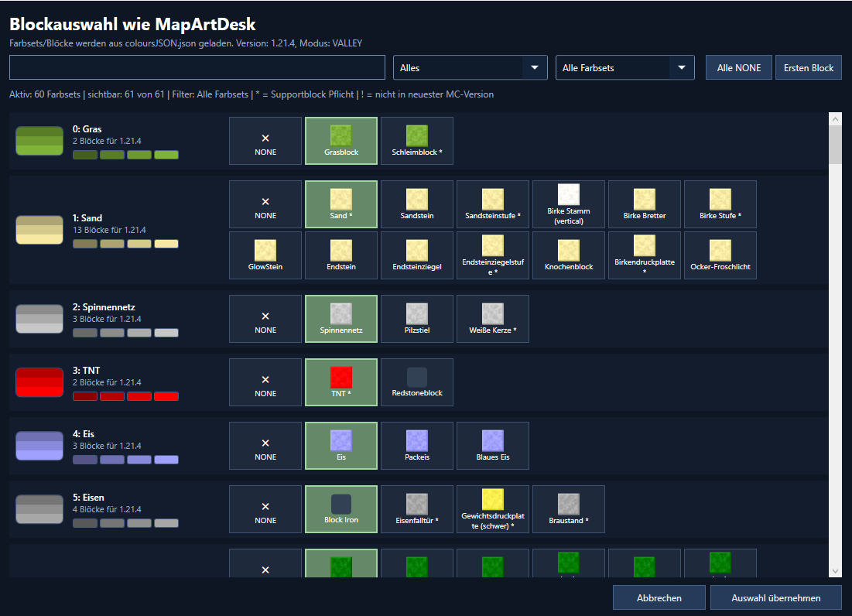Image resolution: width=852 pixels, height=616 pixels.
Task: Open the Alle Farbsets dropdown
Action: click(624, 68)
